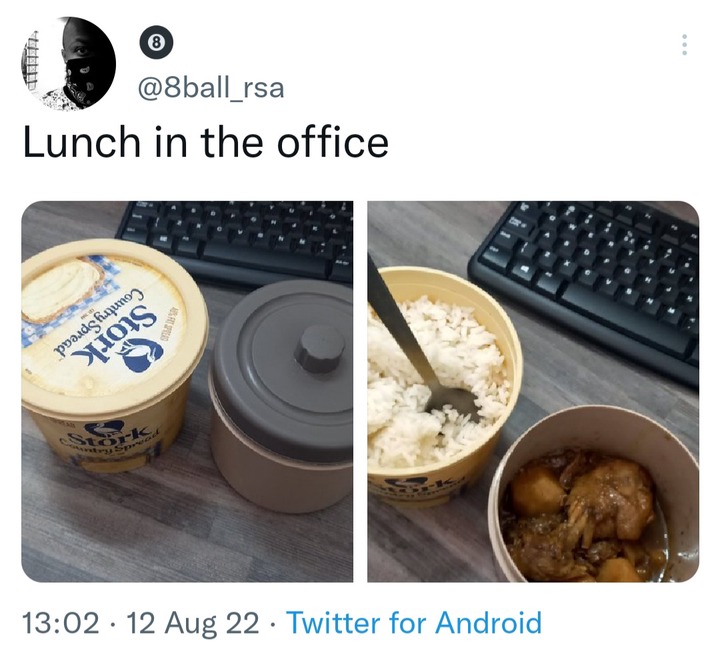Open the Twitter for Android source link

(x=414, y=623)
